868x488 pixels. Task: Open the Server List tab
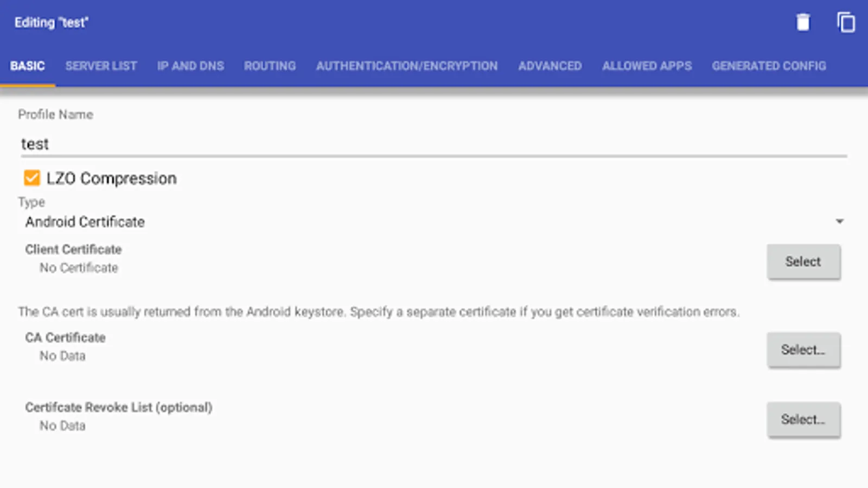click(x=101, y=66)
